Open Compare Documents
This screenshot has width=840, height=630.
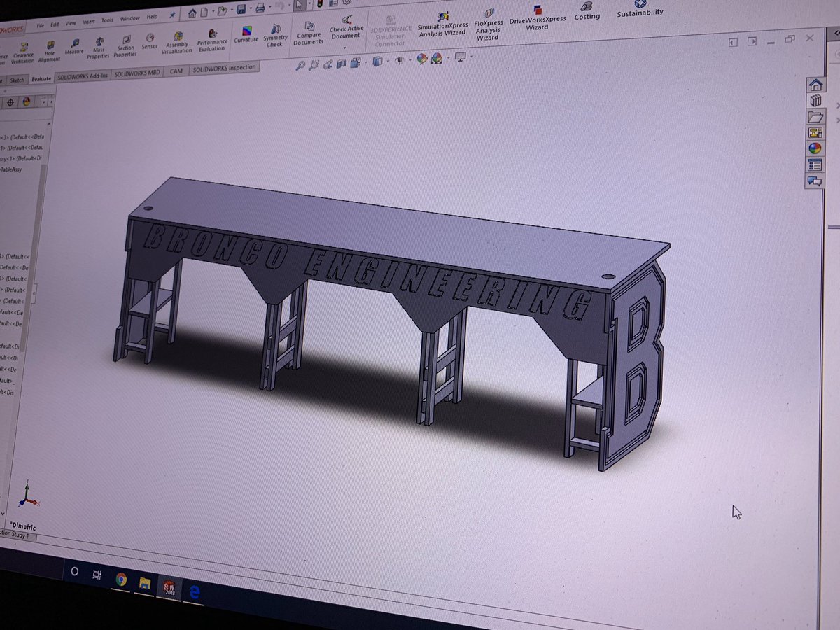(x=308, y=34)
